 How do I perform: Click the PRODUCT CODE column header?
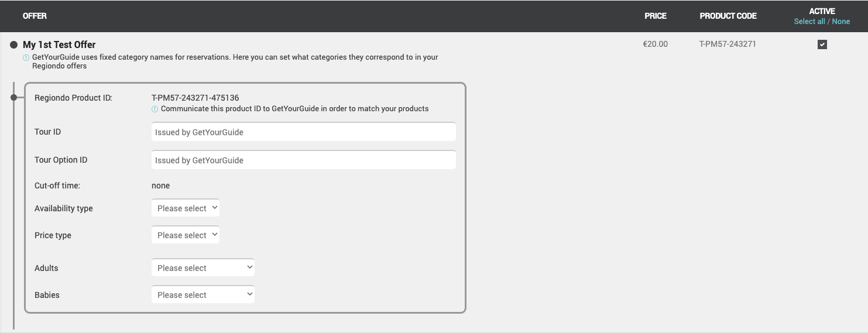[728, 16]
